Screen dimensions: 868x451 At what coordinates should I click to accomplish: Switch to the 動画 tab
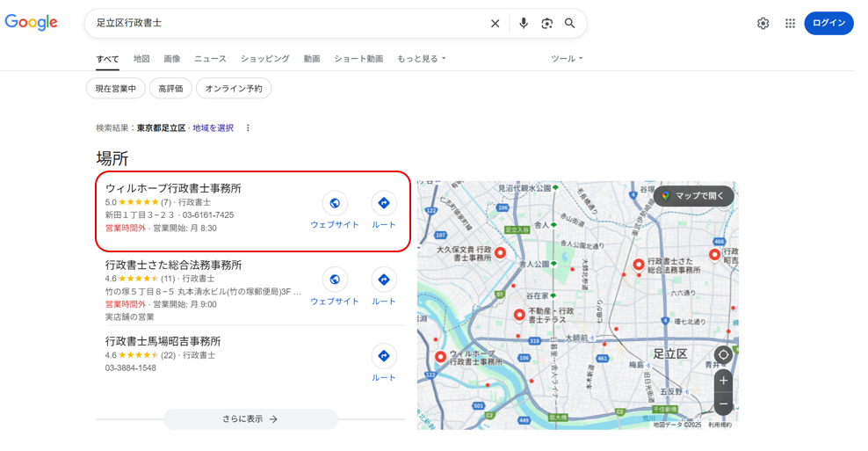tap(312, 59)
